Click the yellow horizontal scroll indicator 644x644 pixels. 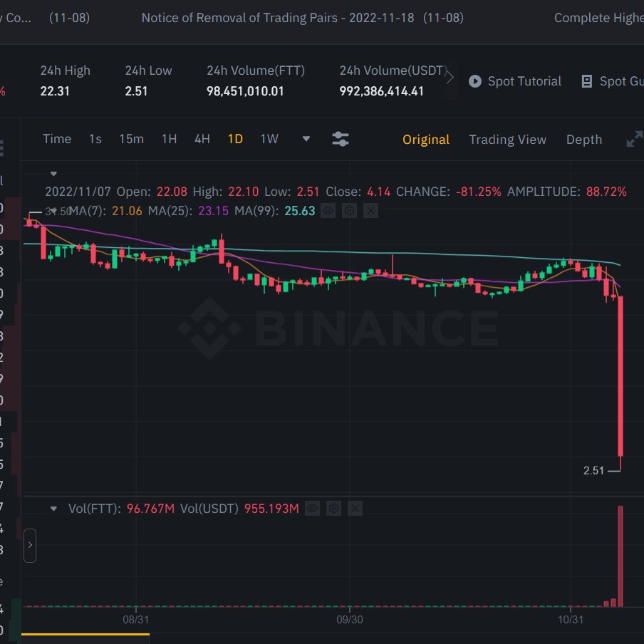(x=85, y=635)
